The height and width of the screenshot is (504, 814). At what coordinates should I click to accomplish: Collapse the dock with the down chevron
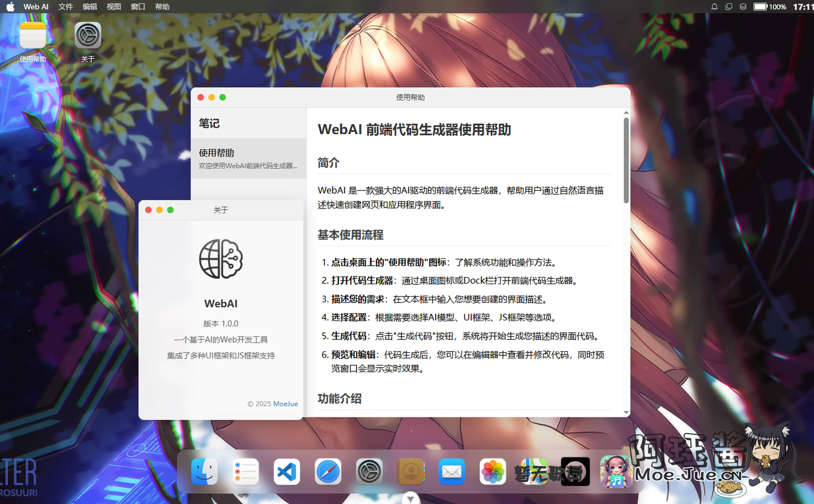pyautogui.click(x=410, y=499)
